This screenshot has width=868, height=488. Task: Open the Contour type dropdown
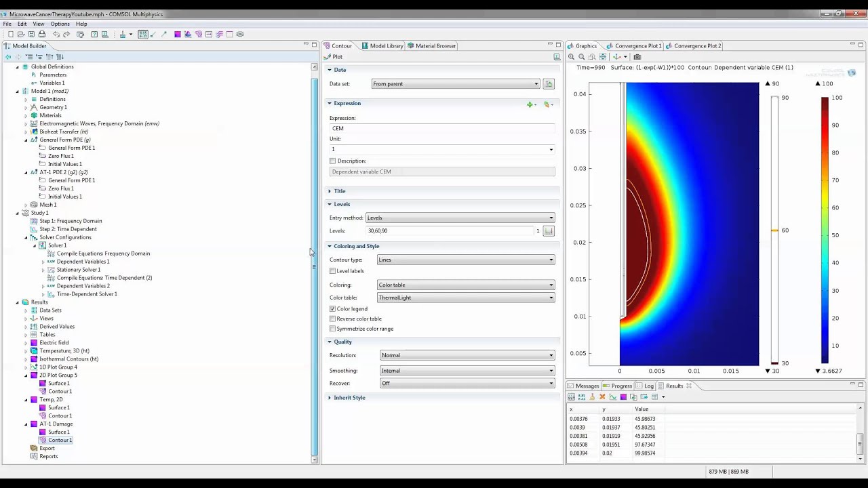(x=466, y=260)
